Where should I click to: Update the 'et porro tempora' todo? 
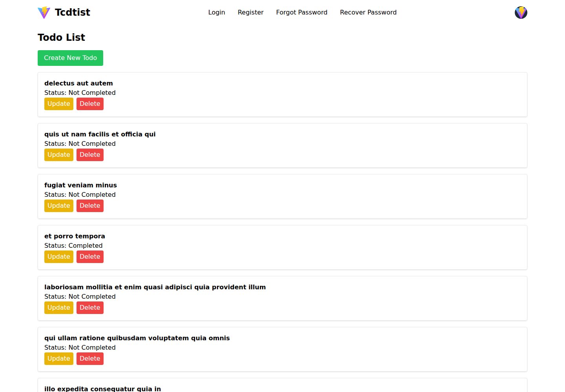(x=59, y=257)
